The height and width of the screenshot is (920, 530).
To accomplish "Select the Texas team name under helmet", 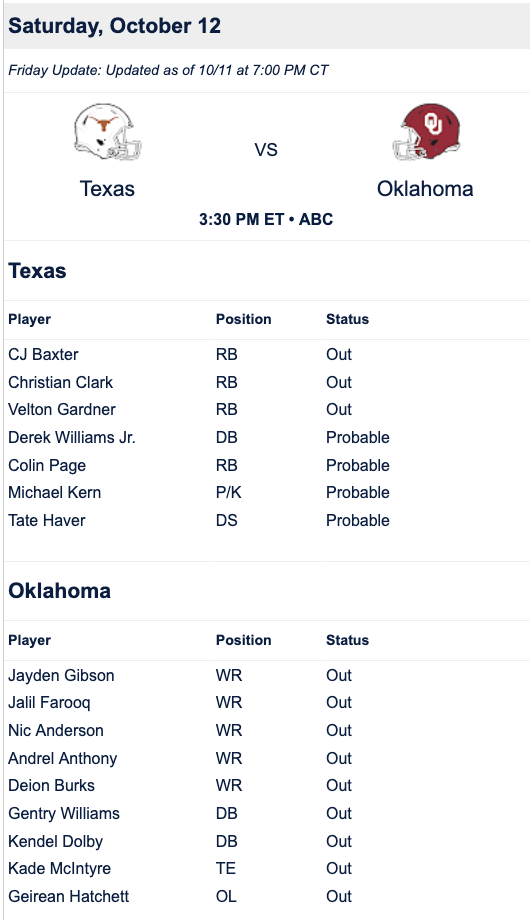I will click(x=107, y=189).
